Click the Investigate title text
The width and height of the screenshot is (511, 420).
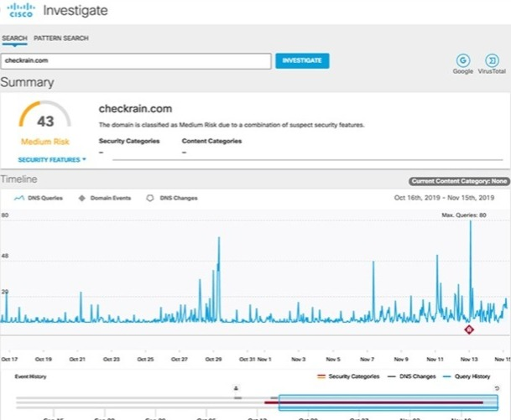point(76,10)
